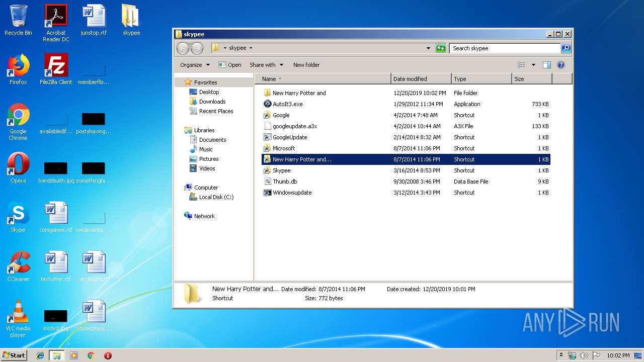Select the Thumb.db database file
Screen dimensions: 644x362
pos(406,182)
